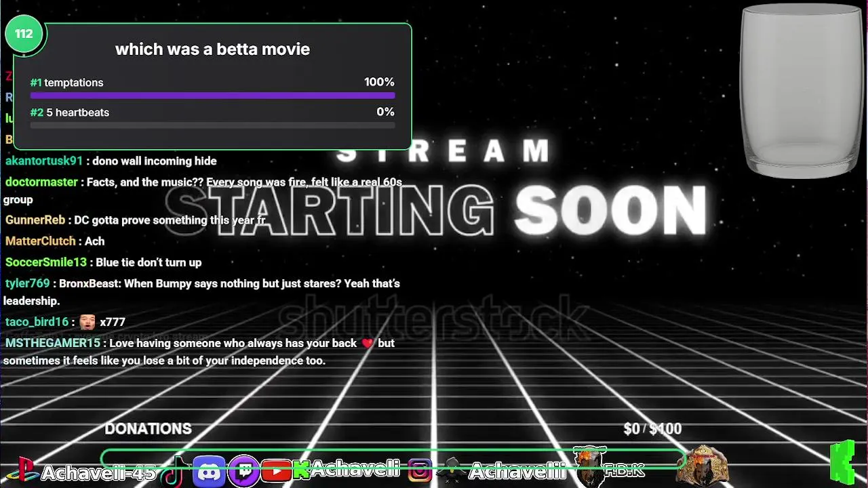
Task: Click the red YouTube icon
Action: [x=277, y=471]
